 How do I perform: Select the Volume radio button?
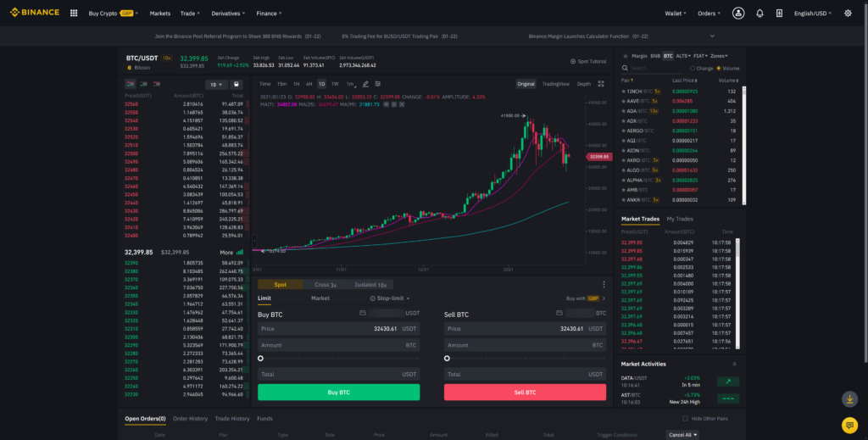tap(719, 69)
